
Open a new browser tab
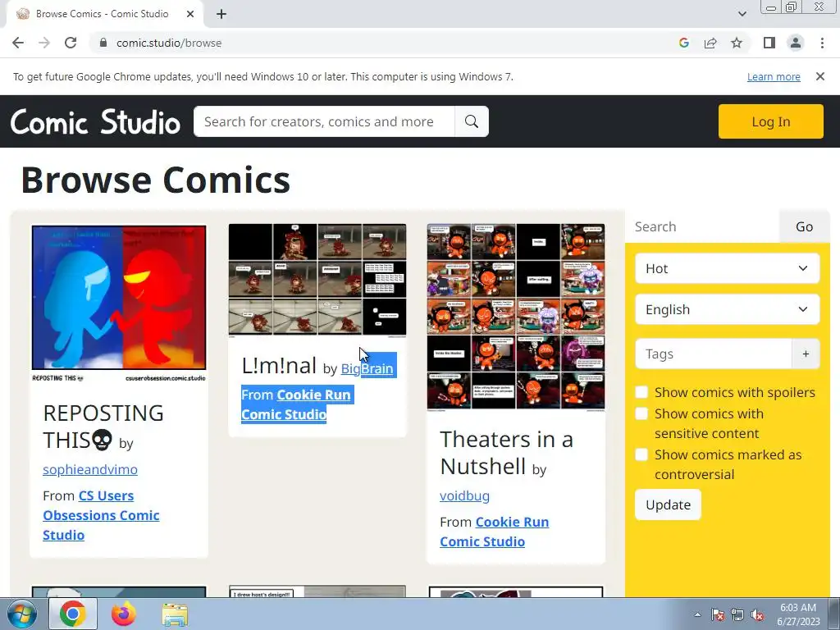point(221,14)
